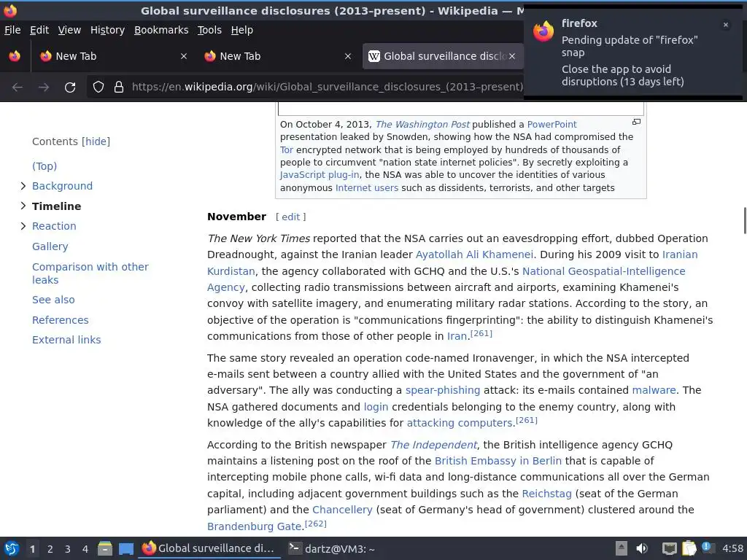Image resolution: width=747 pixels, height=560 pixels.
Task: Select the Firefox window in taskbar
Action: tap(209, 548)
